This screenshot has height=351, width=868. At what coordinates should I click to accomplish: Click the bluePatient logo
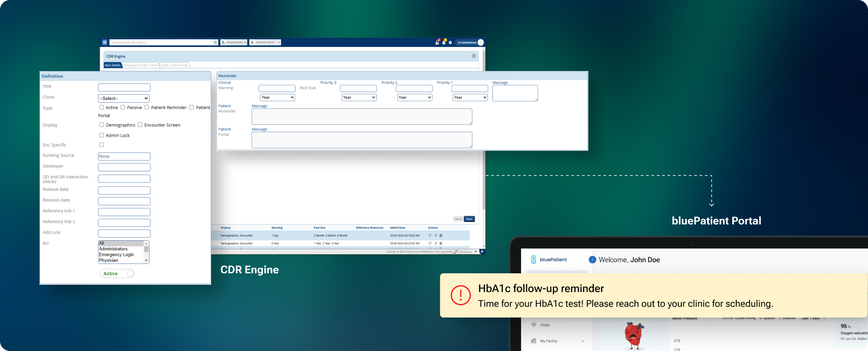click(x=549, y=259)
